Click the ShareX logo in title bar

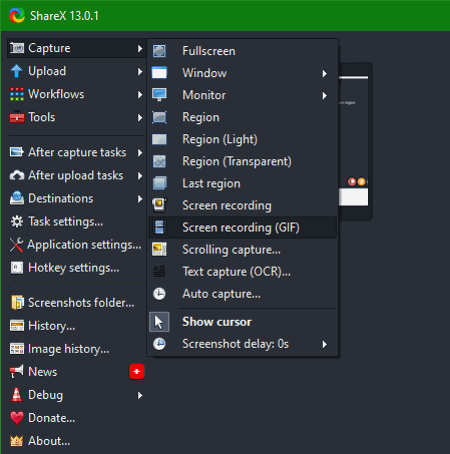point(17,15)
